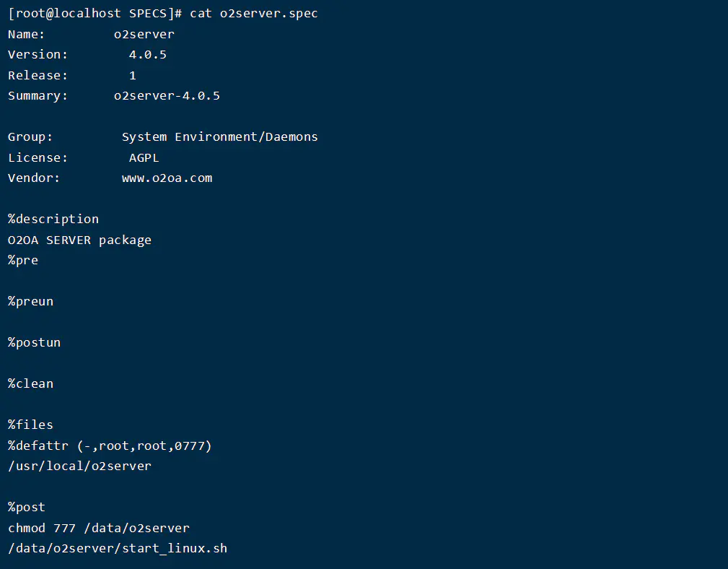The height and width of the screenshot is (569, 728).
Task: Click the Release value 1
Action: pyautogui.click(x=133, y=75)
